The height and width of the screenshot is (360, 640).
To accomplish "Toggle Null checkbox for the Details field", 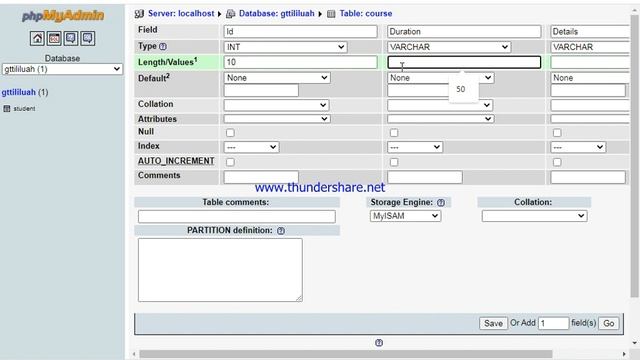I will point(557,133).
